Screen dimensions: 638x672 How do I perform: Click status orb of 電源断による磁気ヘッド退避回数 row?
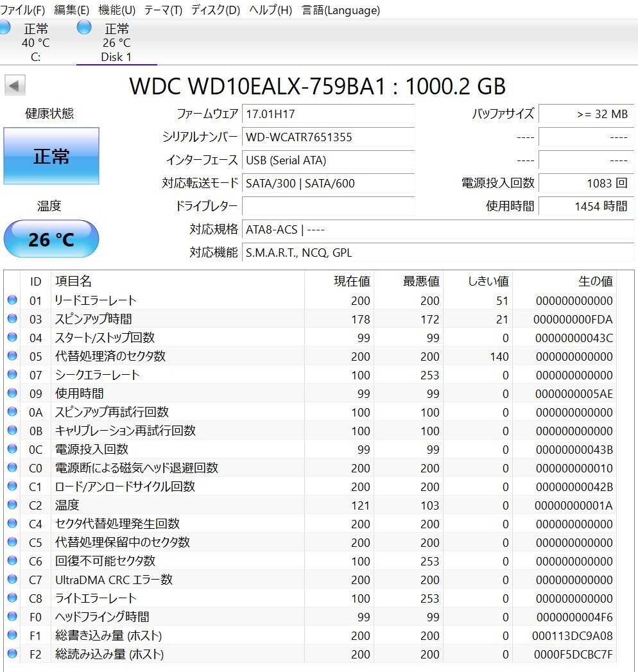tap(12, 467)
